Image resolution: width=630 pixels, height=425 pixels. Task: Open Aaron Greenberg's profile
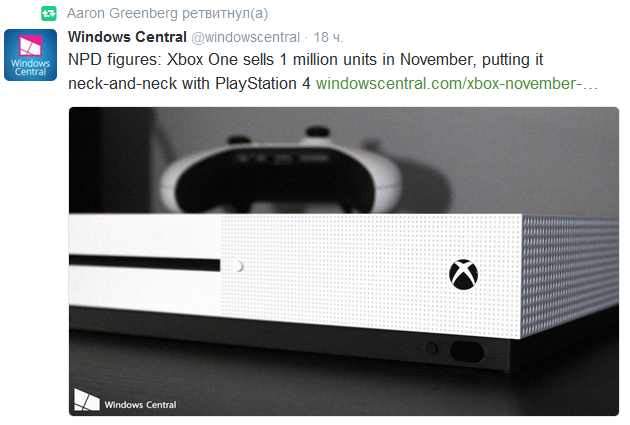point(122,13)
